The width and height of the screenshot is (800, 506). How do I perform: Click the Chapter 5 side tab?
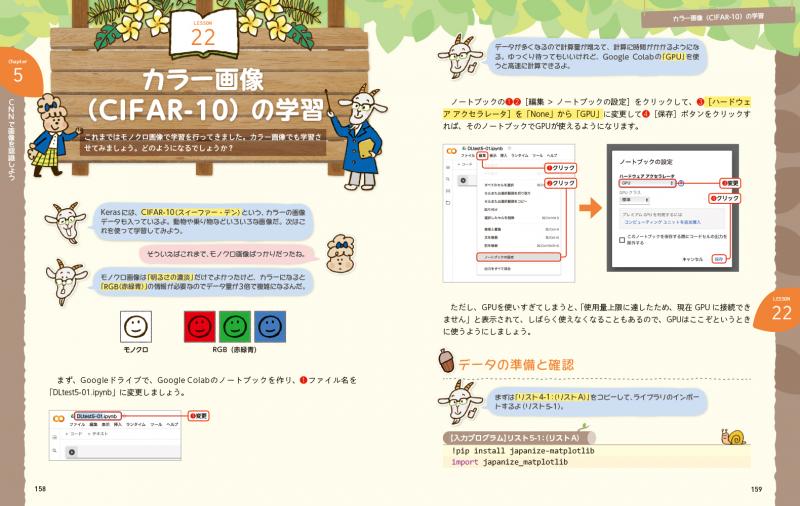[17, 75]
